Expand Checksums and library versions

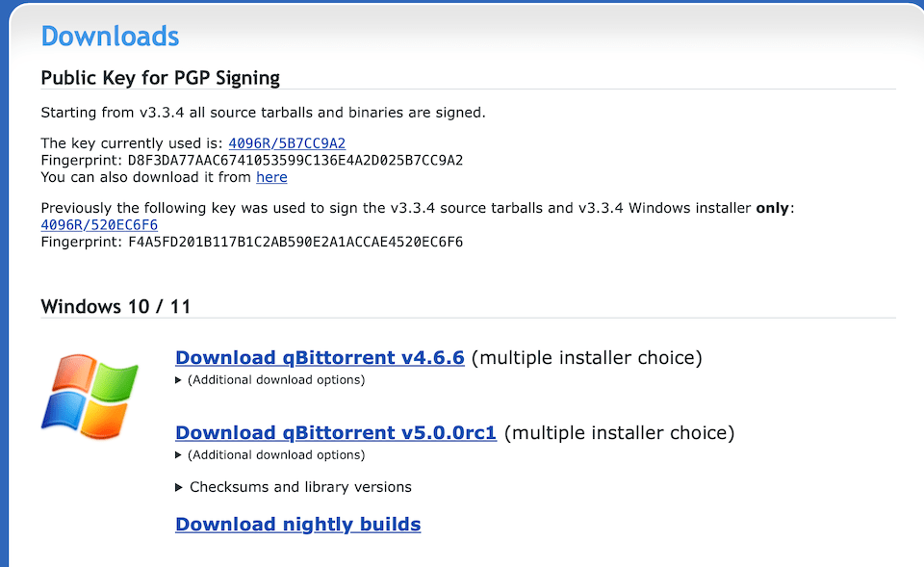coord(294,487)
